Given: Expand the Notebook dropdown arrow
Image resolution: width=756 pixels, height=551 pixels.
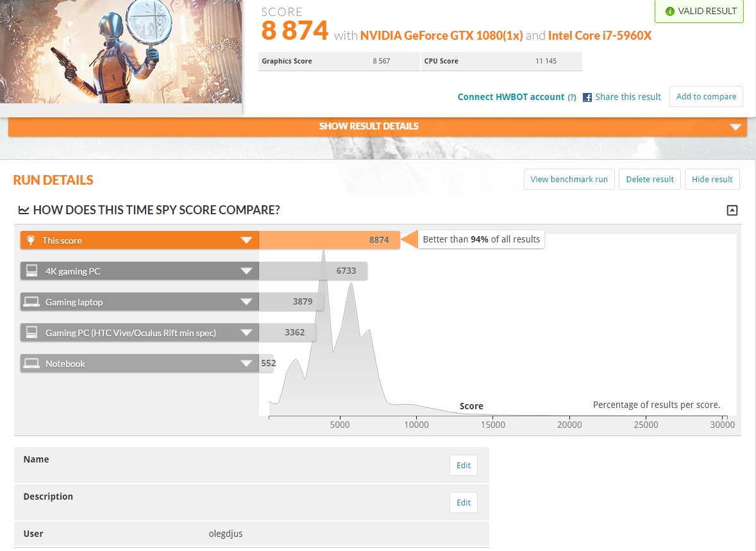Looking at the screenshot, I should (x=246, y=363).
